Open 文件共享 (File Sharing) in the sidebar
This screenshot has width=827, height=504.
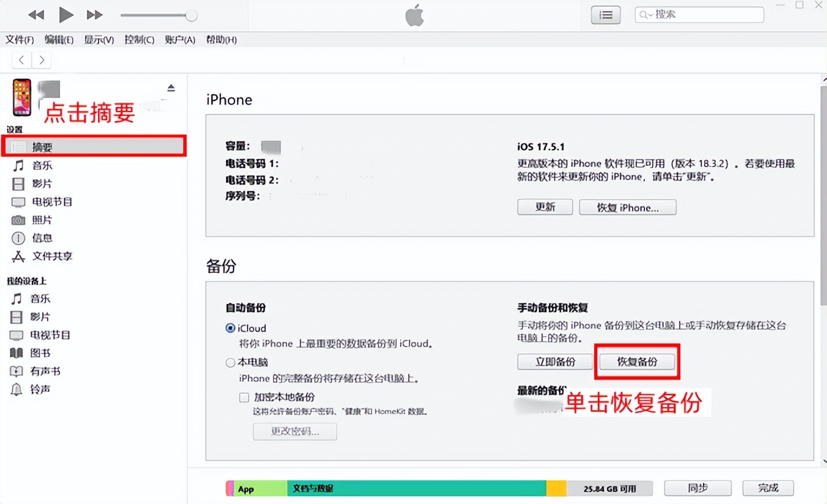[52, 257]
